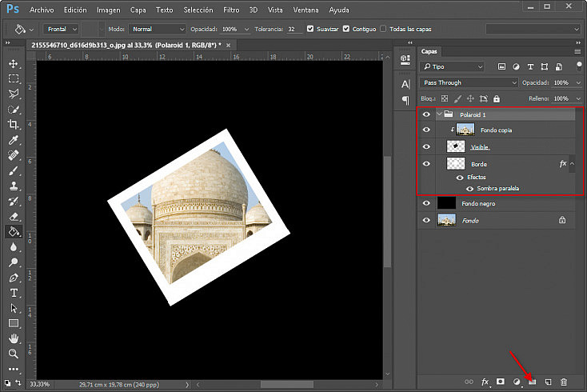587x392 pixels.
Task: Select the Pen tool
Action: [x=14, y=278]
